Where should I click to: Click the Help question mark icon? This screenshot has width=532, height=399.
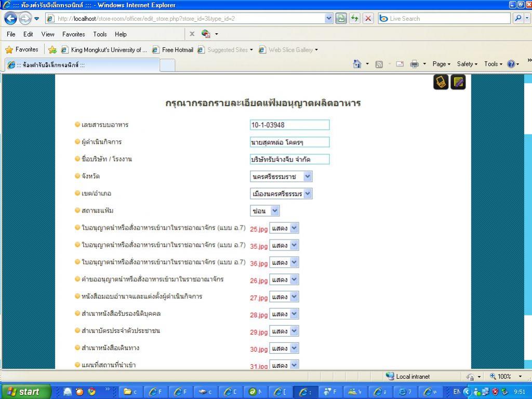511,64
